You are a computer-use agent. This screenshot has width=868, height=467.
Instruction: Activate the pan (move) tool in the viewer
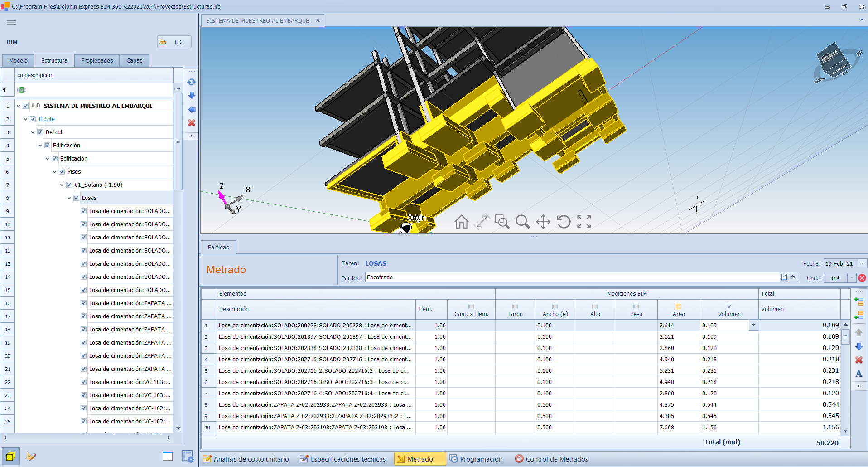click(543, 222)
